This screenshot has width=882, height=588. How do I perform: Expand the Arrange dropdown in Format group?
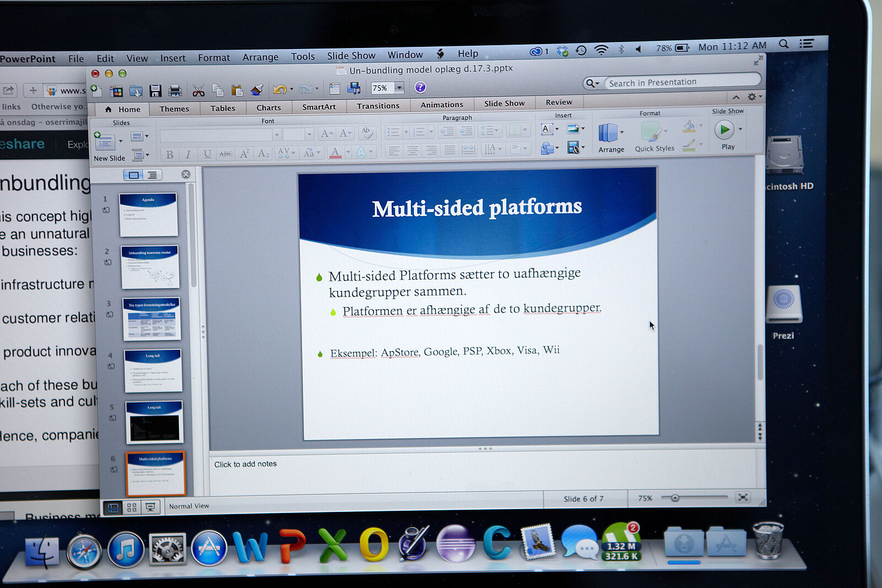(x=622, y=132)
